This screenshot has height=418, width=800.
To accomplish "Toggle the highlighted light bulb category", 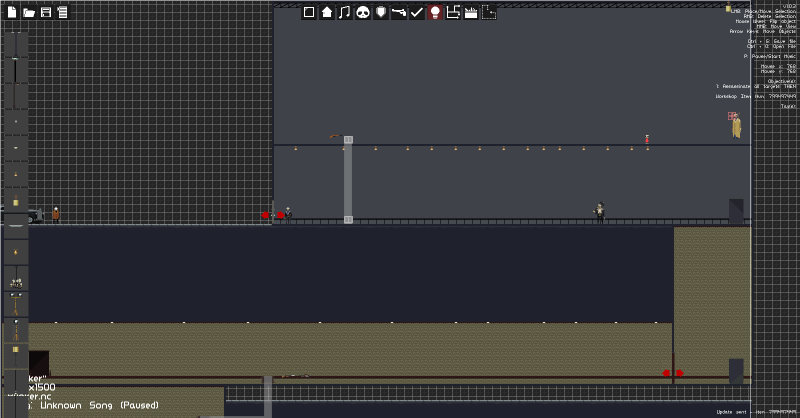I will point(435,12).
